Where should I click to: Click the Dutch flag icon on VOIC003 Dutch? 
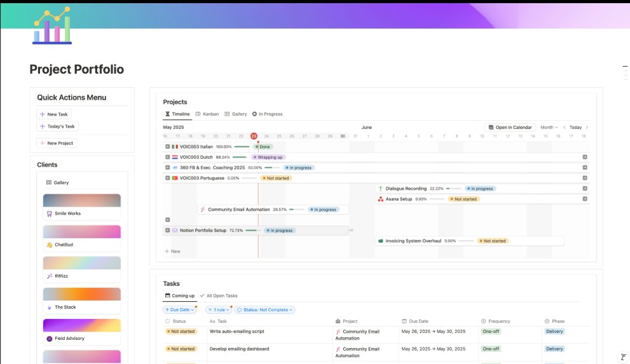(175, 158)
